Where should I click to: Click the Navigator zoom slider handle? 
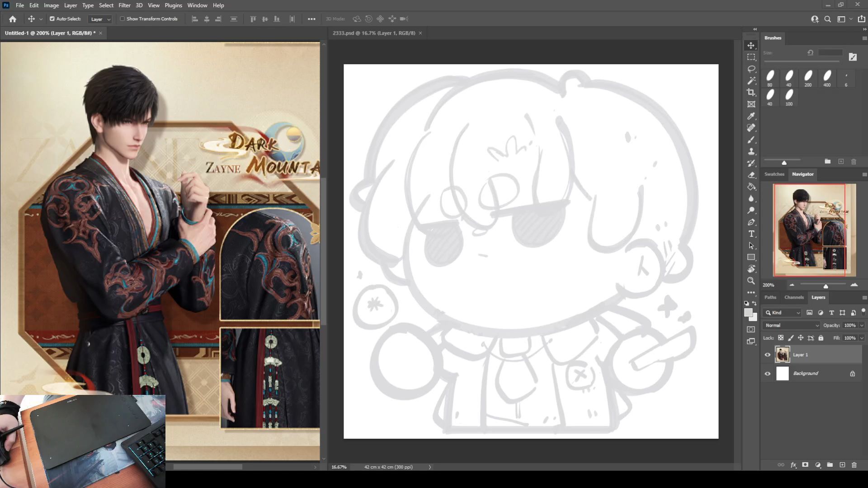pos(826,286)
